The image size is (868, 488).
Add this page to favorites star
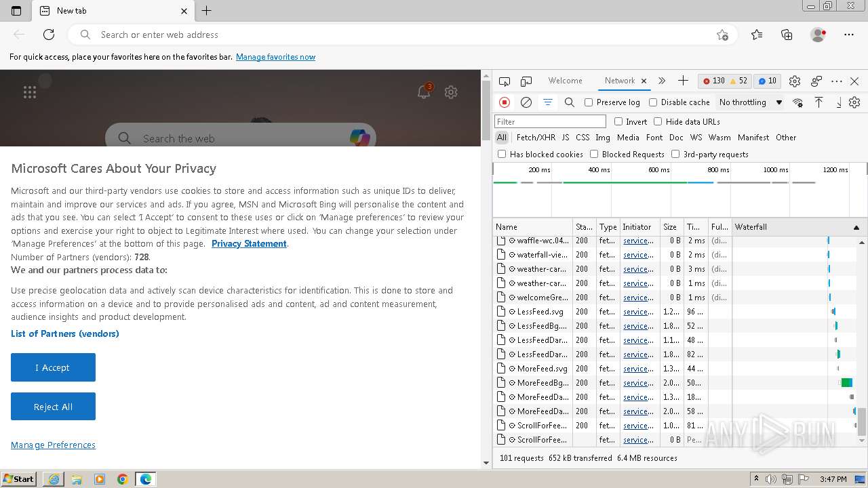pos(722,35)
